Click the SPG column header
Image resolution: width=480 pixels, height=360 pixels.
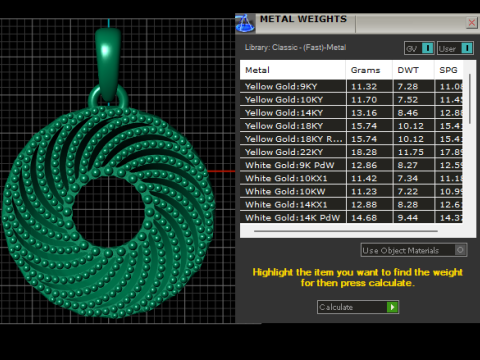[449, 70]
